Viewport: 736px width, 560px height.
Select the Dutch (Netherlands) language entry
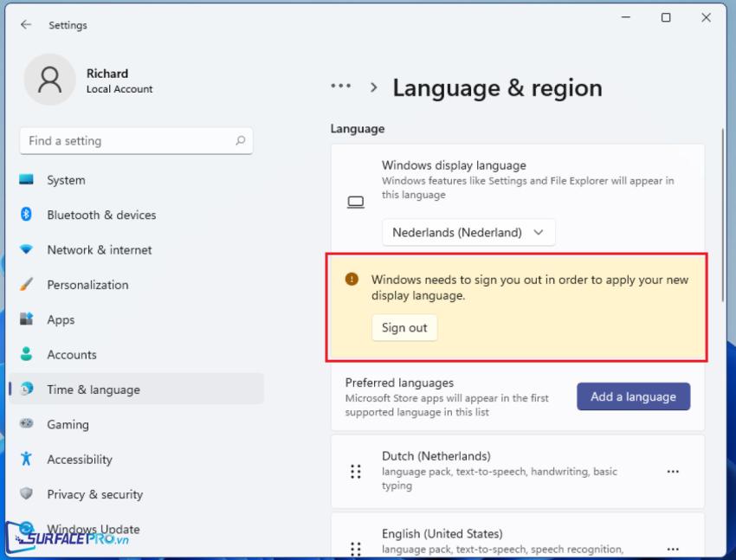(x=518, y=471)
